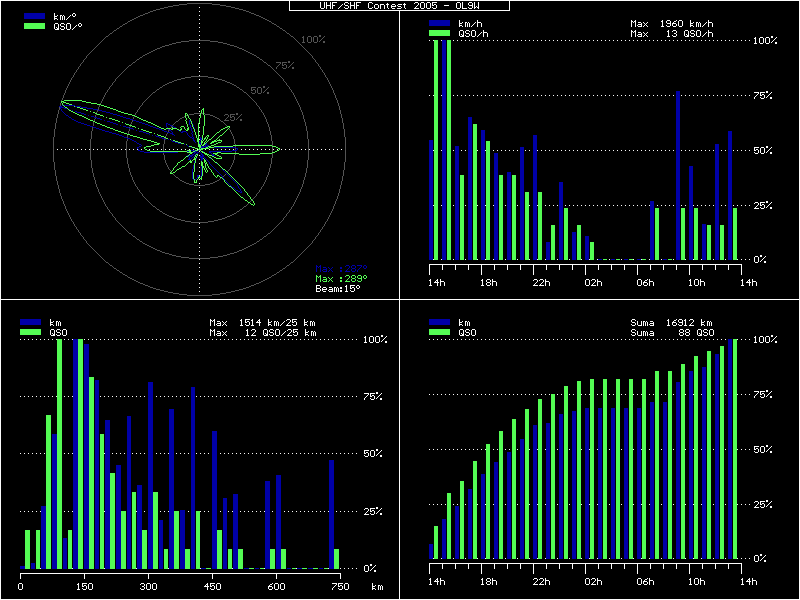This screenshot has width=800, height=600.
Task: Click the 'QSO/h' legend label
Action: 473,34
